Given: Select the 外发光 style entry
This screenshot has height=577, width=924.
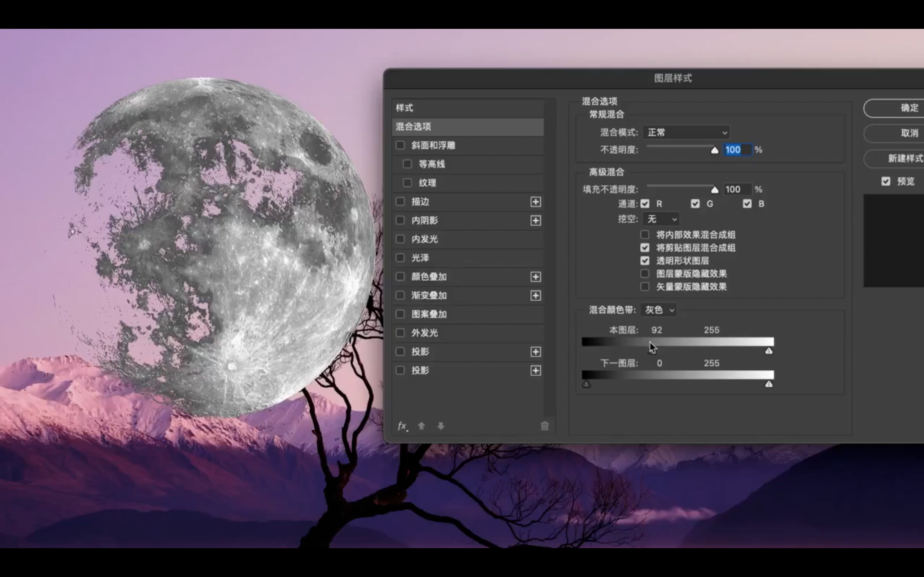Looking at the screenshot, I should (424, 333).
